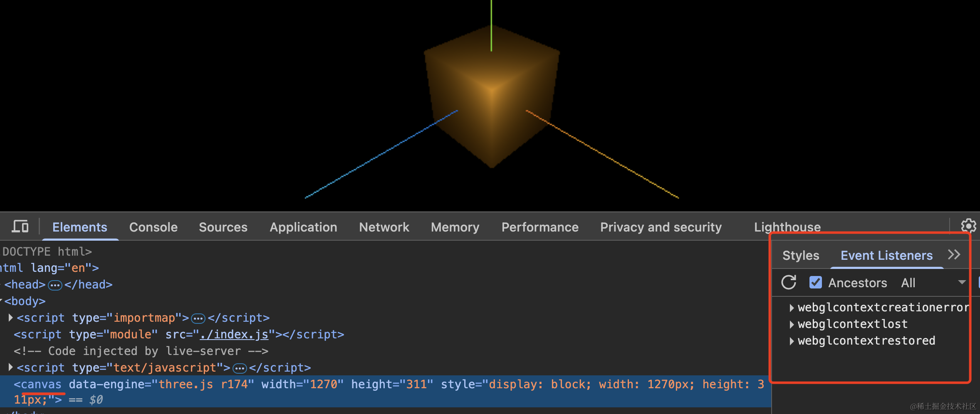Click the orange cube in the canvas
Viewport: 980px width, 414px height.
(492, 96)
